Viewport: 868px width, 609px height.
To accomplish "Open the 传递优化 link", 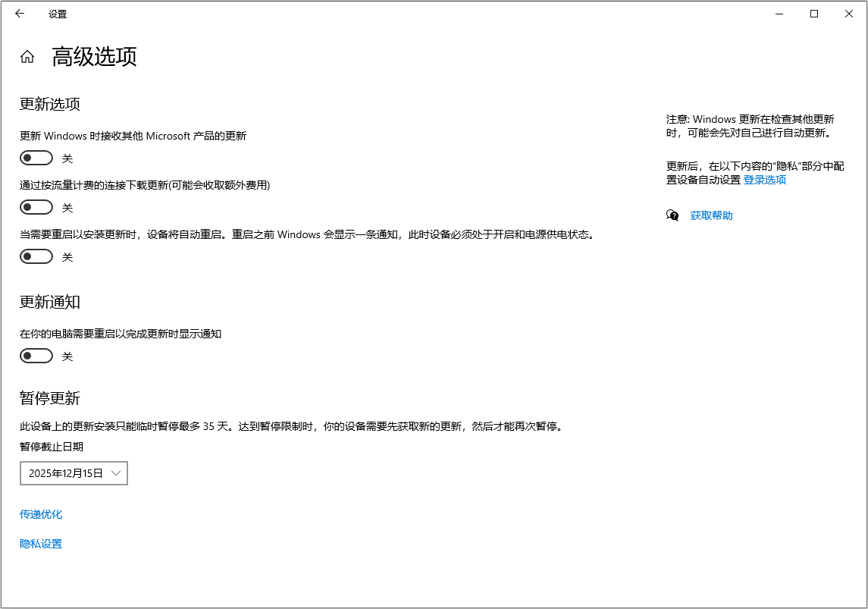I will click(41, 514).
